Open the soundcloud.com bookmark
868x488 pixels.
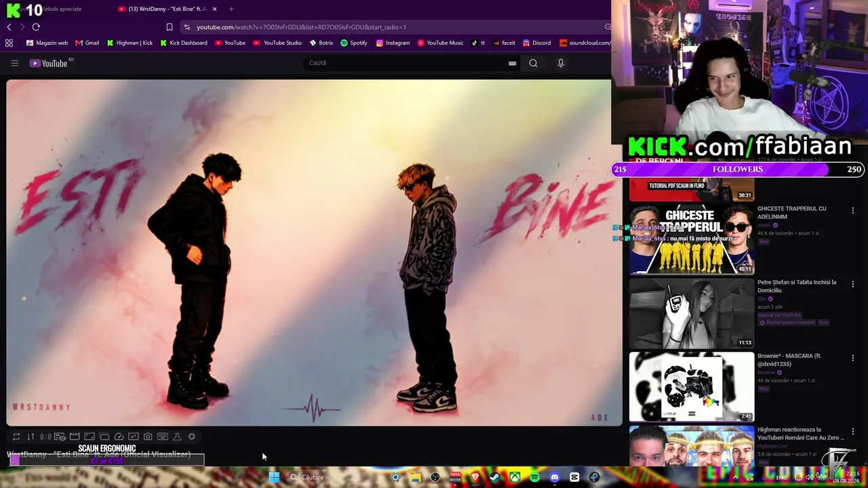tap(585, 43)
